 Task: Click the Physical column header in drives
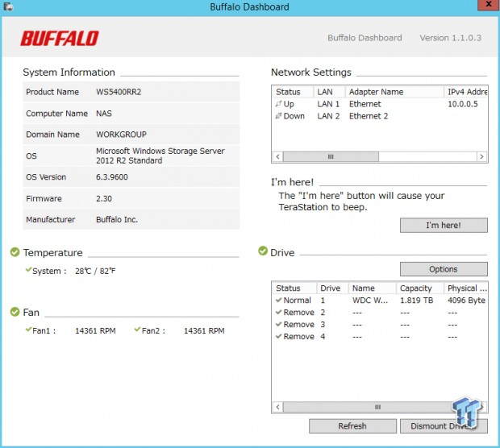(466, 288)
